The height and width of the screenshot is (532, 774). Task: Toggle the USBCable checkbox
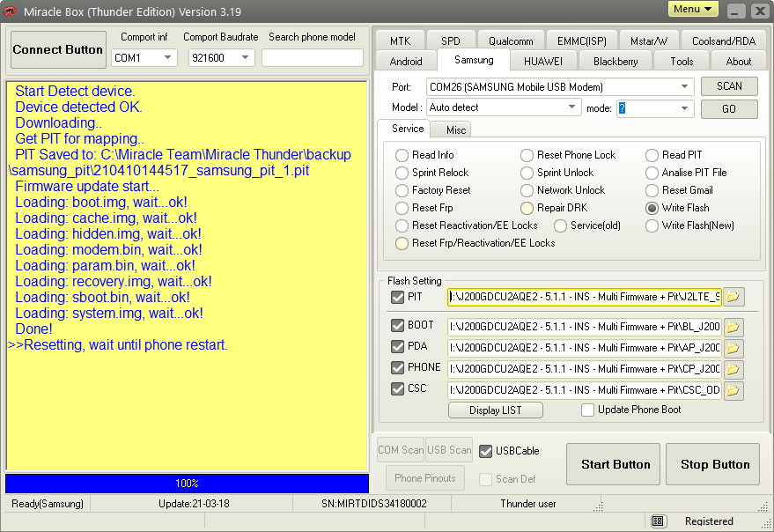click(x=486, y=452)
